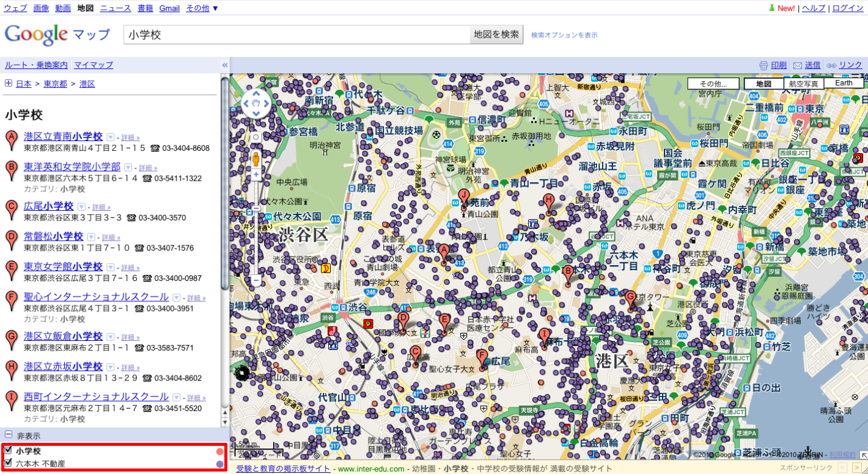Screen dimensions: 868x474
Task: Zoom in with the plus button
Action: [x=256, y=175]
